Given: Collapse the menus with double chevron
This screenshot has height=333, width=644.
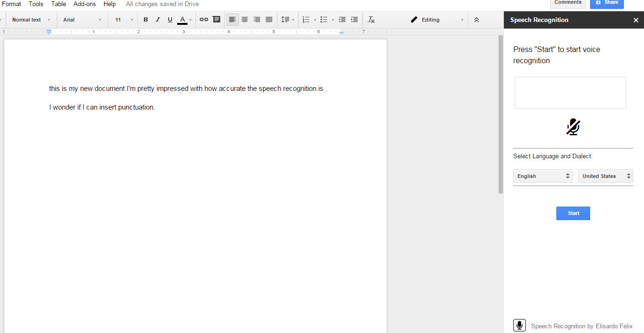Looking at the screenshot, I should [477, 20].
